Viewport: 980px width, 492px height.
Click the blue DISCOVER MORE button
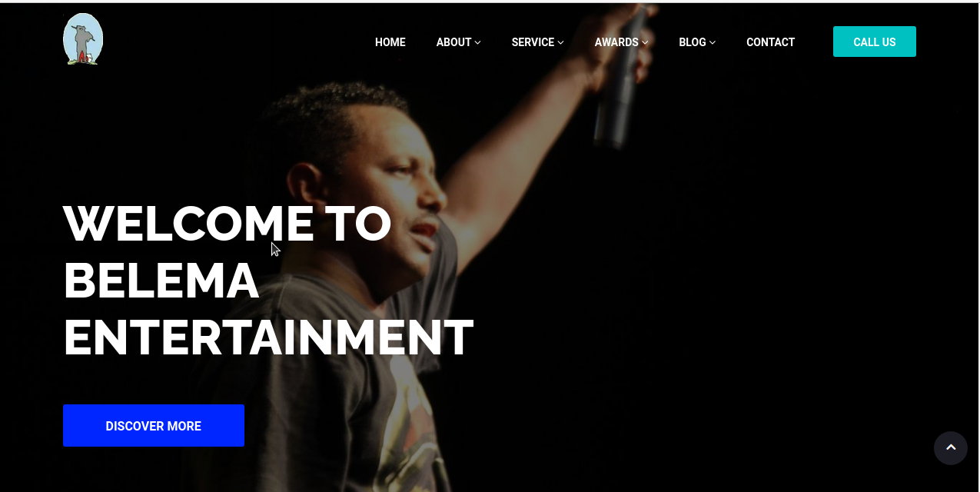tap(154, 426)
